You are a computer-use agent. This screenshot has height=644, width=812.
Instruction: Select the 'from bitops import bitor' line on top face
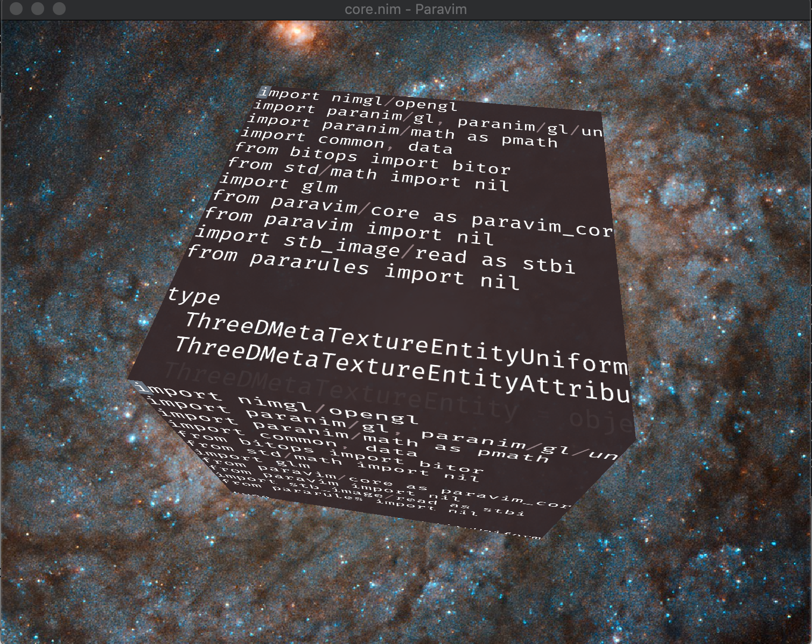(x=373, y=158)
